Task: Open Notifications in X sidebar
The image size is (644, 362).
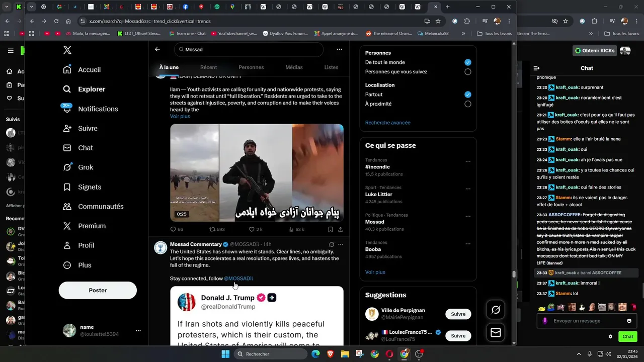Action: coord(90,109)
